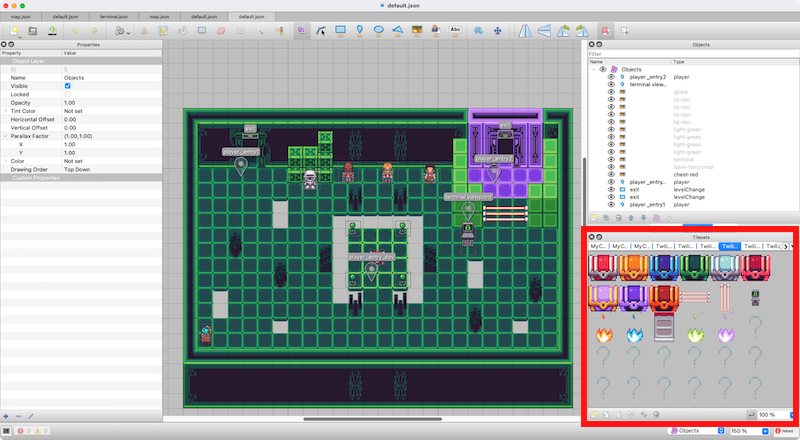Select the Insert Rectangle tool

tap(340, 31)
